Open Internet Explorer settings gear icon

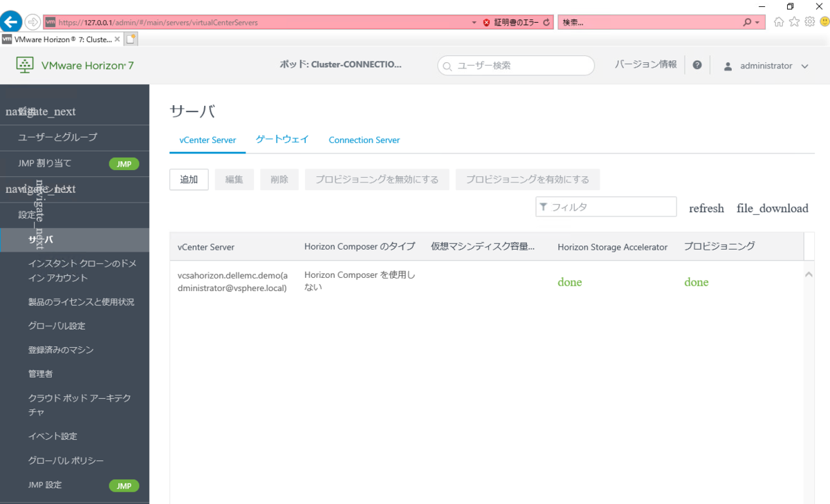click(809, 21)
